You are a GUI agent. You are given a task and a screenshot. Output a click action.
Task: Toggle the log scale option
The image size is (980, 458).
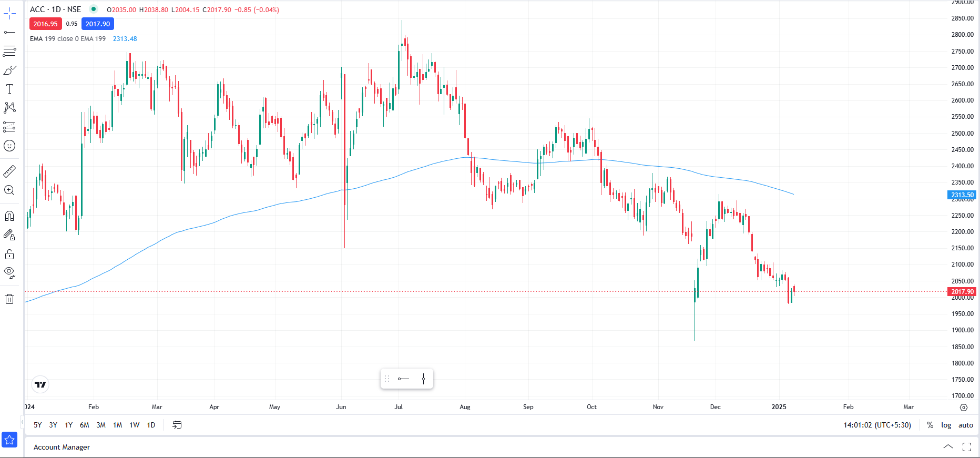click(946, 425)
